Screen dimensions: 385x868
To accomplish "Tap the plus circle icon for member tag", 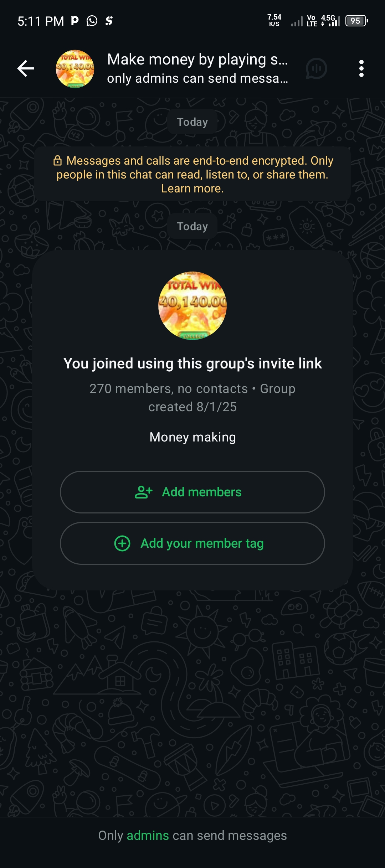I will [x=122, y=543].
